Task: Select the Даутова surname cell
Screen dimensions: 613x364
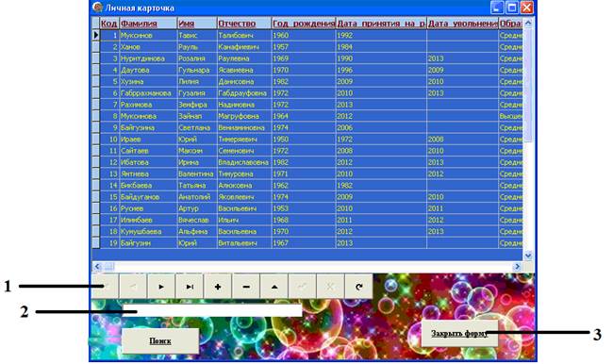Action: tap(148, 70)
